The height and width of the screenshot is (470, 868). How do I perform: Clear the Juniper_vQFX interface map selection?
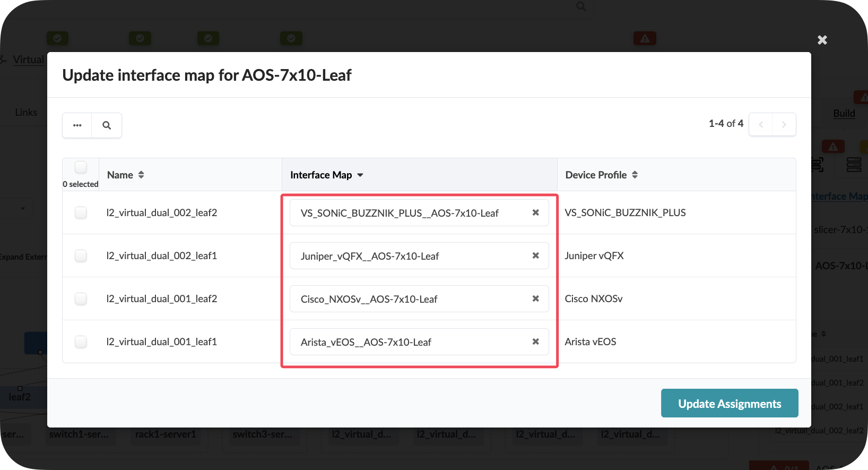(535, 255)
